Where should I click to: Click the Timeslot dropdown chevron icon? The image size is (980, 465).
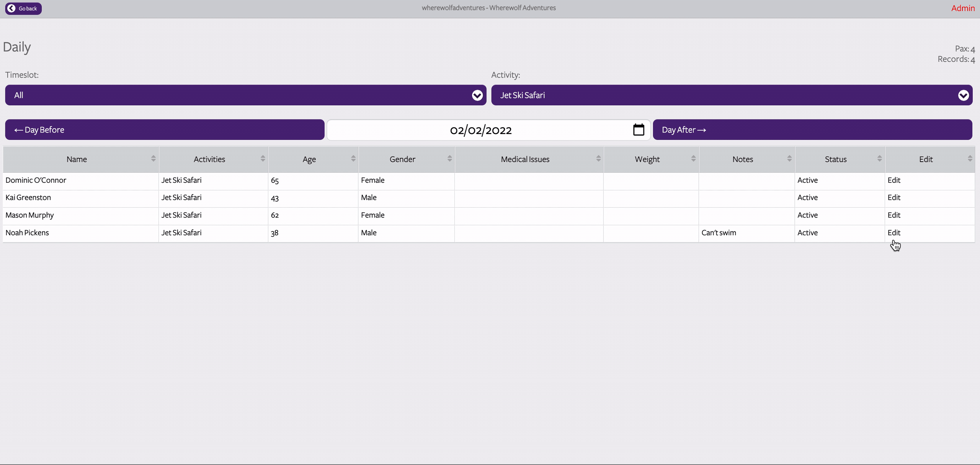click(477, 95)
